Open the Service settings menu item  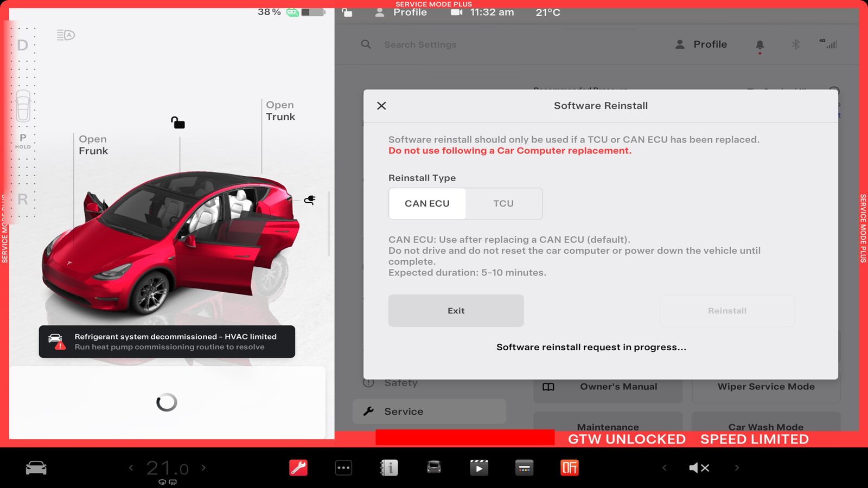pos(404,412)
